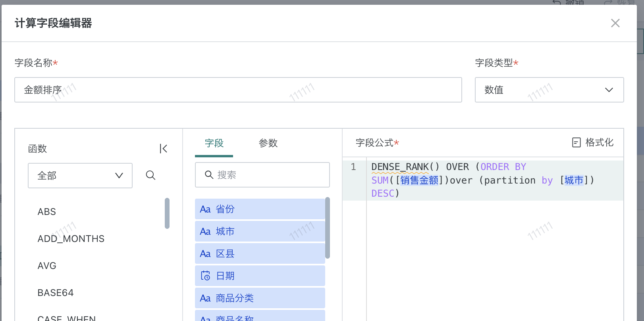The image size is (644, 321).
Task: Choose the ADD_MONTHS function
Action: click(x=71, y=239)
